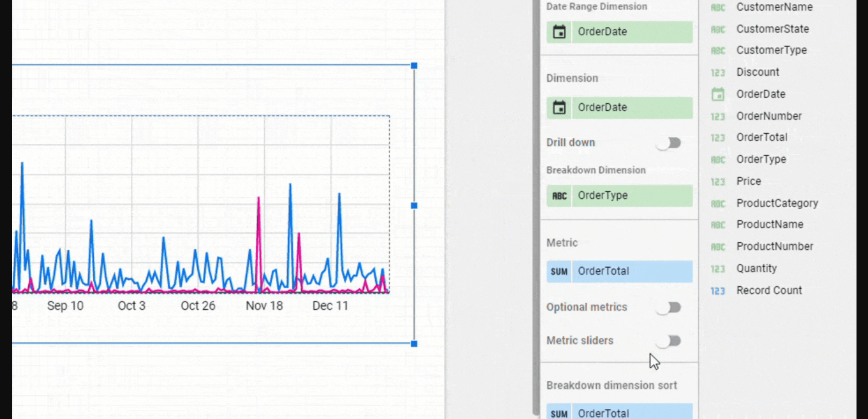Screen dimensions: 868x419
Task: Click ABC icon on OrderType breakdown chip
Action: tap(559, 196)
